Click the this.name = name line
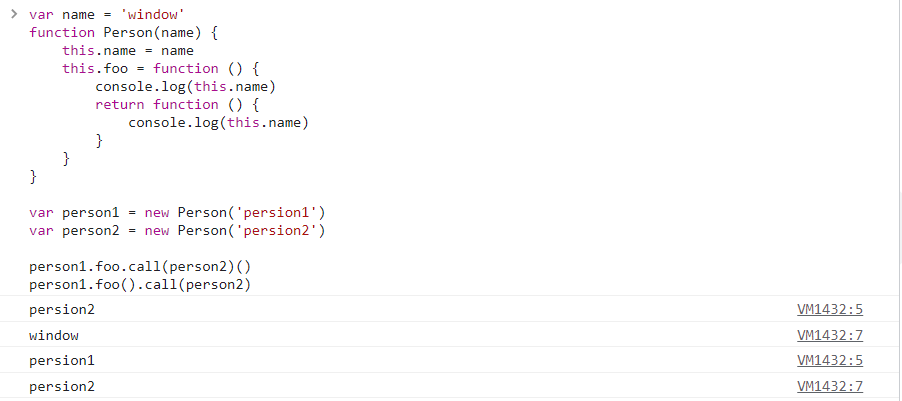Screen dimensions: 902x401 click(x=128, y=50)
